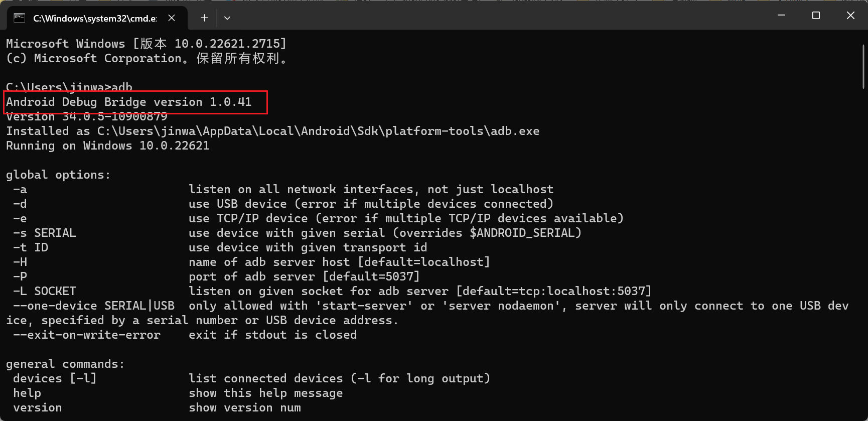Minimize the terminal window

pyautogui.click(x=781, y=16)
